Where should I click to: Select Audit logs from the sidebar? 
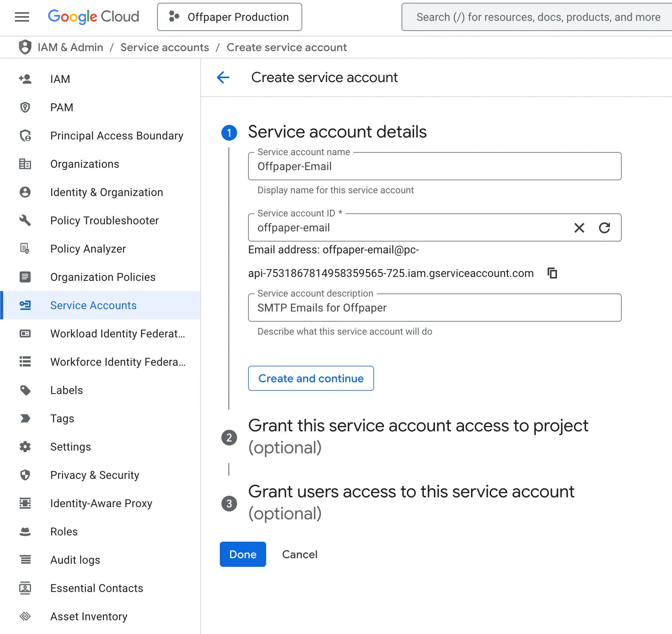coord(75,560)
